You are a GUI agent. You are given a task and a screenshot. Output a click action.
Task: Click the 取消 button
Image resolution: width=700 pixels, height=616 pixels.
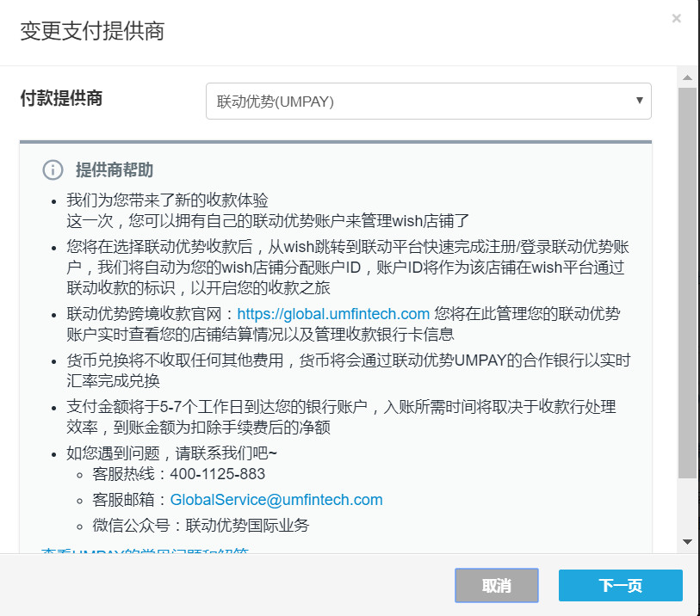pos(497,585)
